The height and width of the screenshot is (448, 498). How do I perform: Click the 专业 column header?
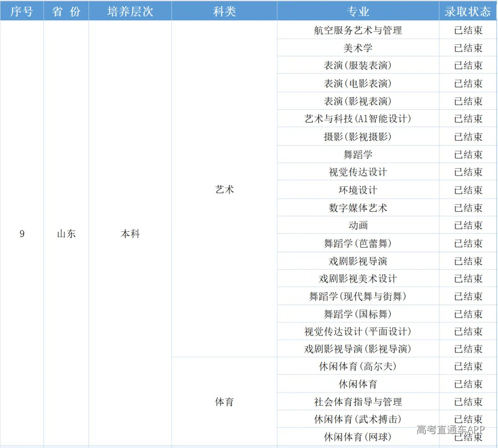[x=358, y=12]
